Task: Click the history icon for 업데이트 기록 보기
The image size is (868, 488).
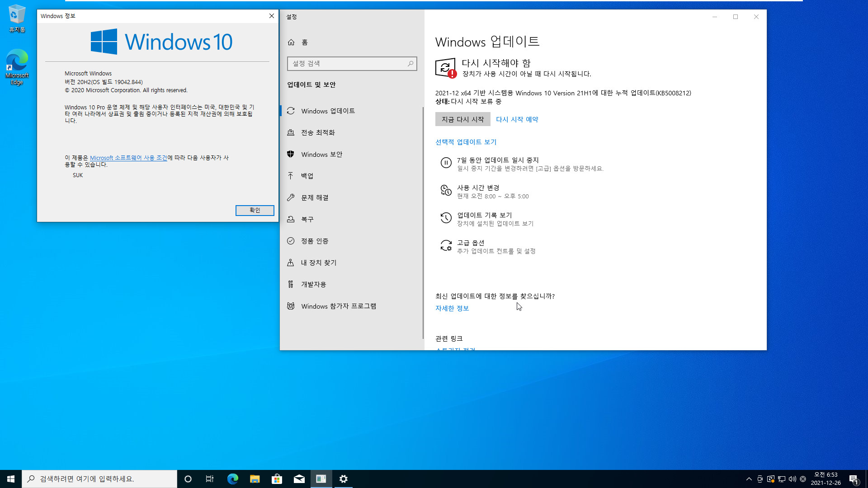Action: point(446,218)
